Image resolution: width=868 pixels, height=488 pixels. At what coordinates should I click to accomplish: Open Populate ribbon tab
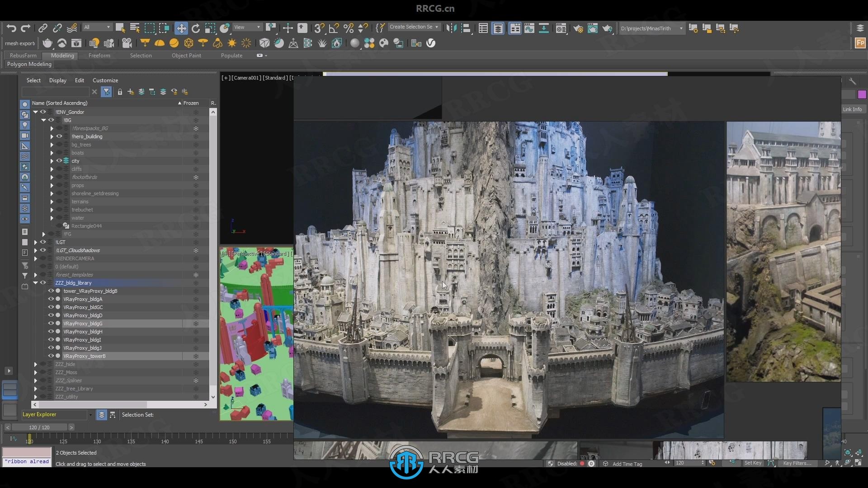pyautogui.click(x=231, y=56)
